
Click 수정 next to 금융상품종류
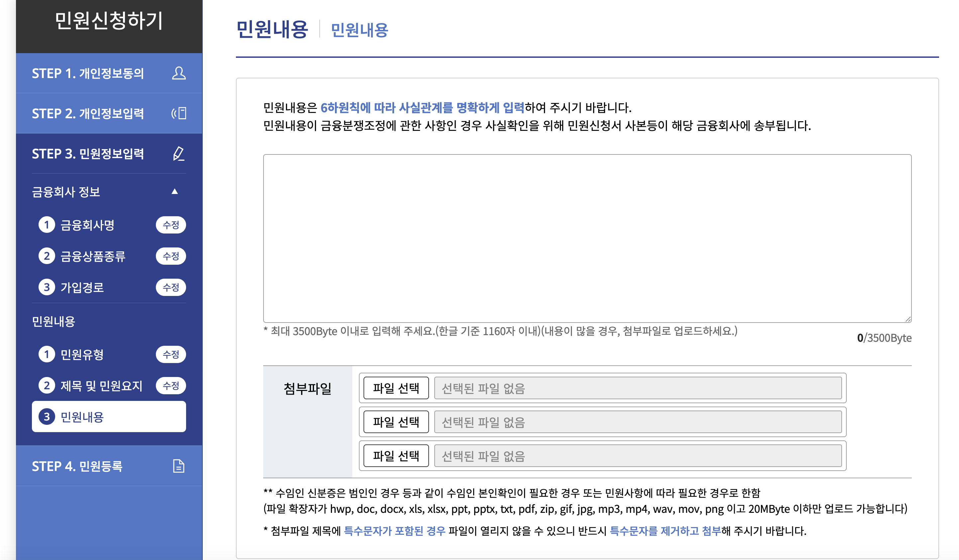(x=170, y=256)
